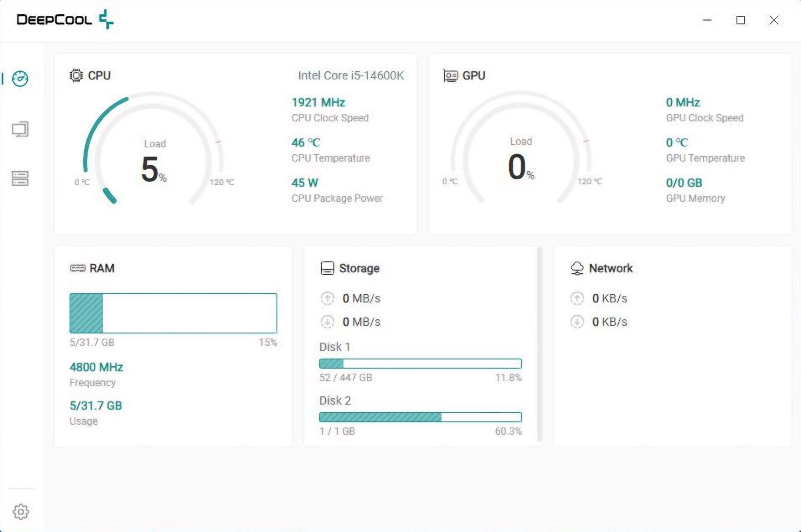The height and width of the screenshot is (532, 801).
Task: Click the RAM module icon
Action: point(78,268)
